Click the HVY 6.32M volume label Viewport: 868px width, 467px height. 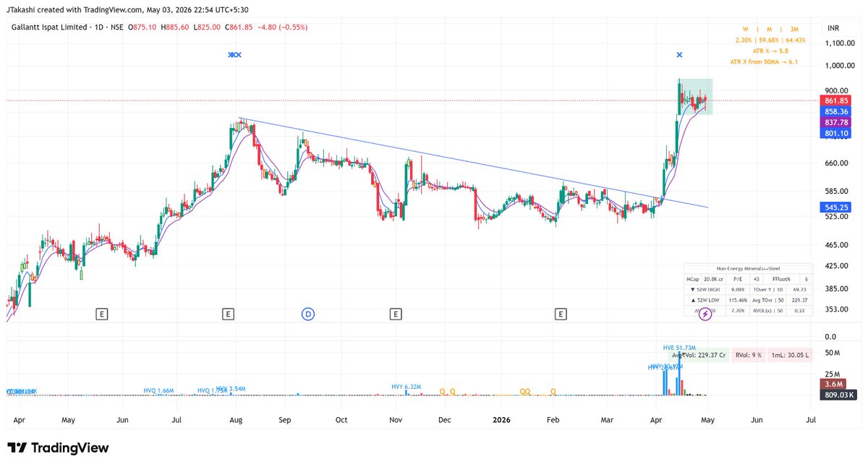click(x=407, y=387)
